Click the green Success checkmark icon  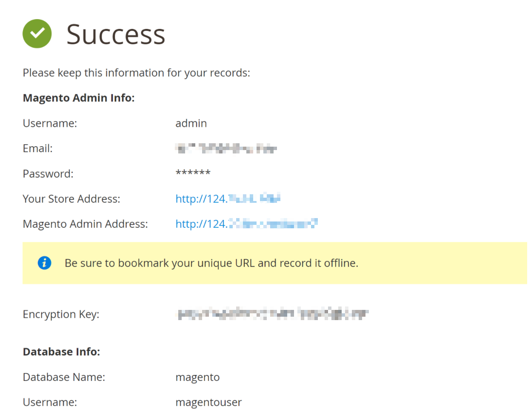(37, 34)
